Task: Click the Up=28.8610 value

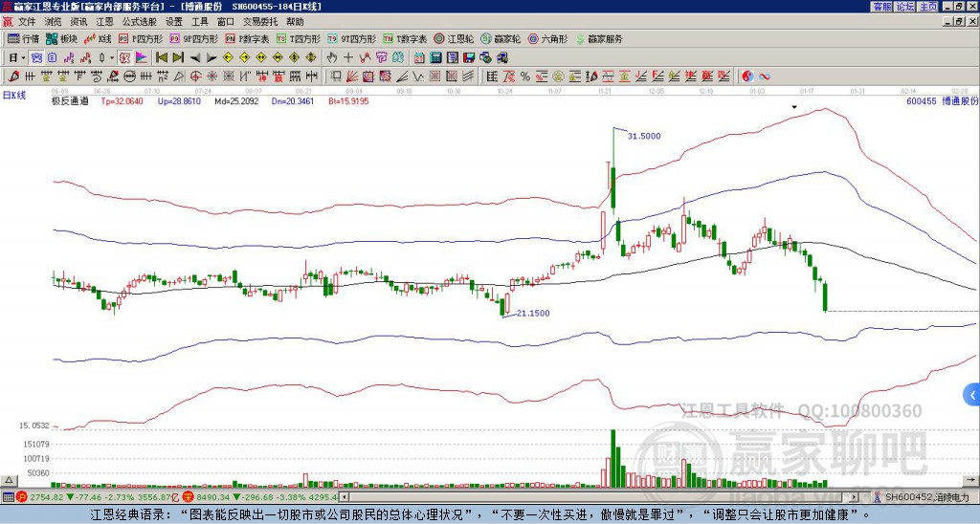Action: click(179, 100)
